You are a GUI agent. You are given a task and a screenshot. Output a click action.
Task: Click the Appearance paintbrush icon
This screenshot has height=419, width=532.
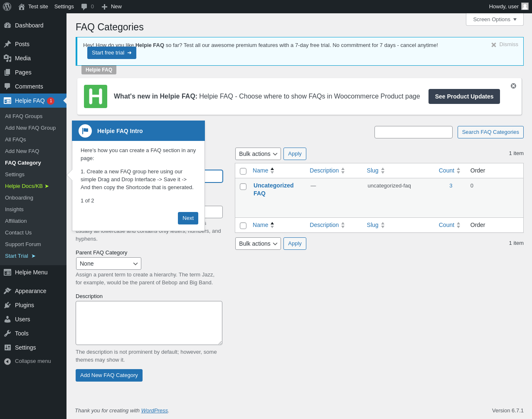[7, 291]
